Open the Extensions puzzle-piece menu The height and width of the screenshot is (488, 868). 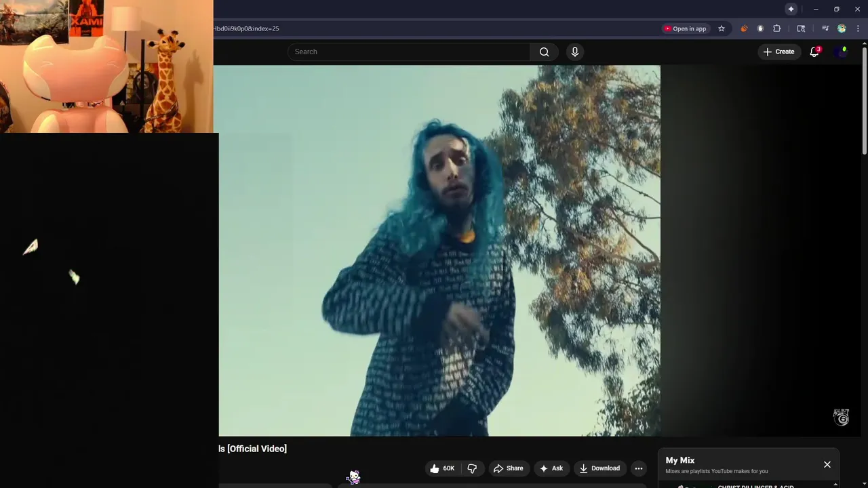pyautogui.click(x=777, y=28)
